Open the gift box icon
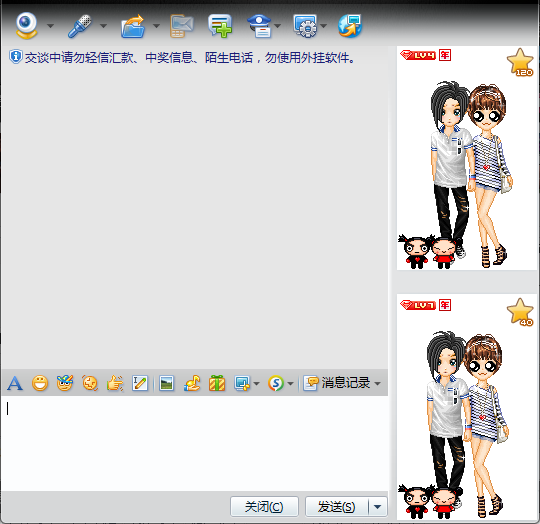This screenshot has width=540, height=524. coord(217,383)
